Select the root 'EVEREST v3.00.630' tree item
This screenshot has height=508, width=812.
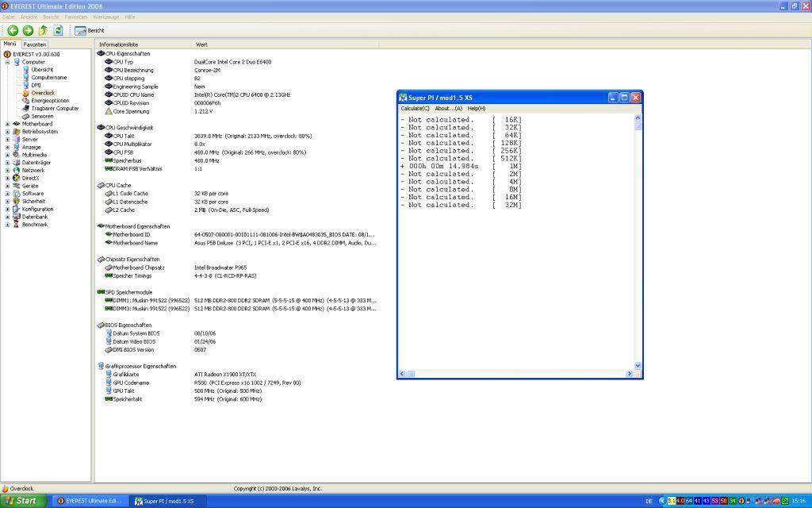click(x=36, y=55)
